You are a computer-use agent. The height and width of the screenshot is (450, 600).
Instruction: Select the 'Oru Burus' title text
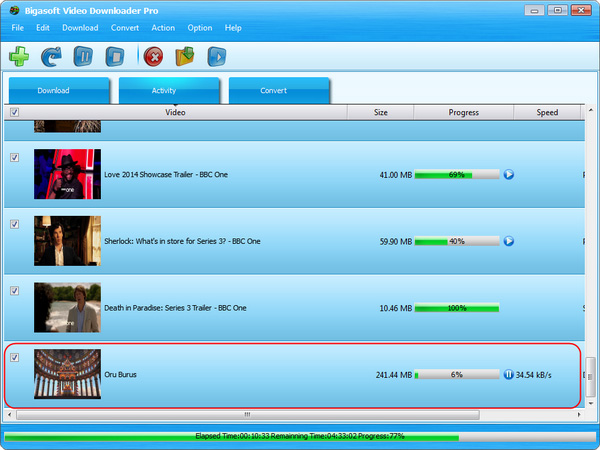[x=121, y=374]
